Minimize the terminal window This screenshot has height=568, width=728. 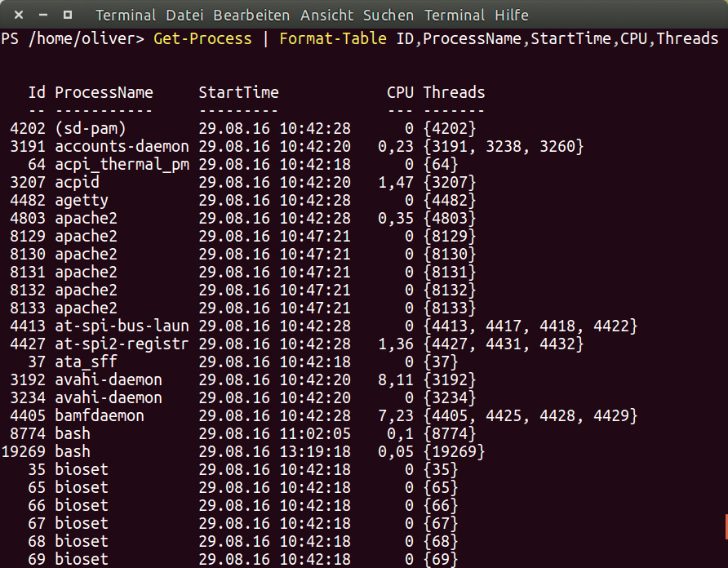pos(42,16)
